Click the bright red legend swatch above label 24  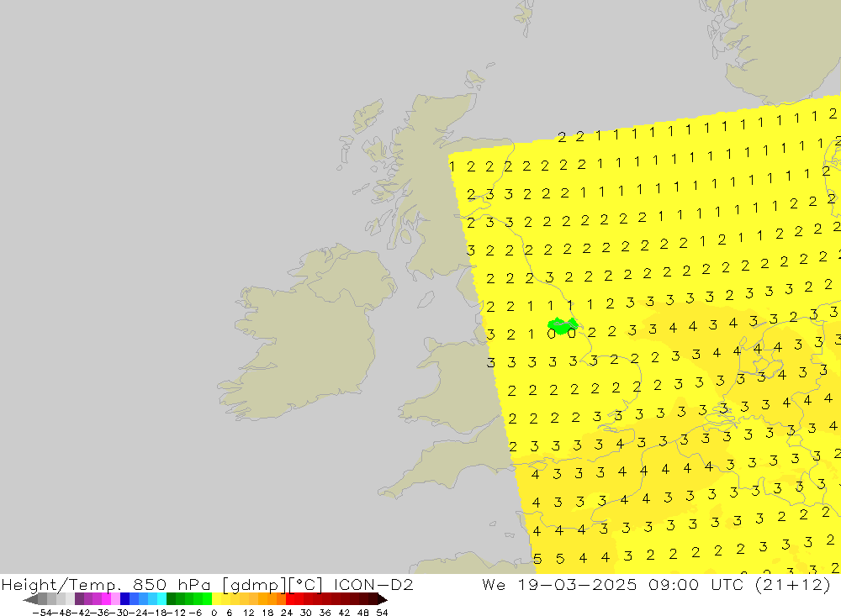pyautogui.click(x=290, y=599)
